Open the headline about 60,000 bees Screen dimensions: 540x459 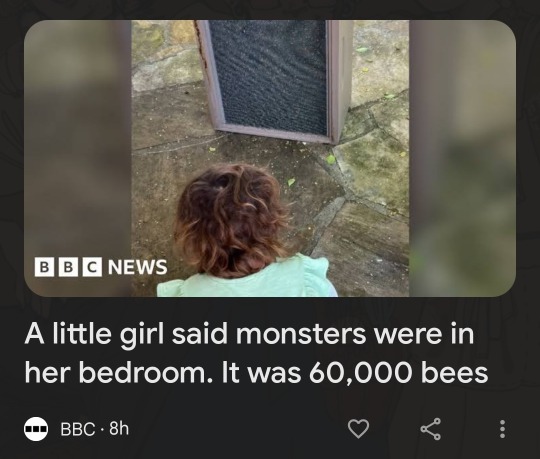(256, 353)
